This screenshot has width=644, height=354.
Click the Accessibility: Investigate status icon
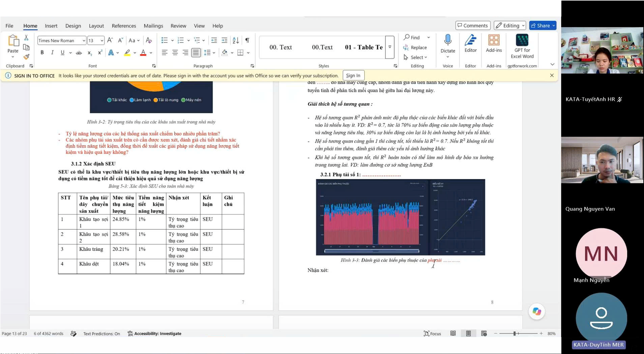[x=130, y=334]
